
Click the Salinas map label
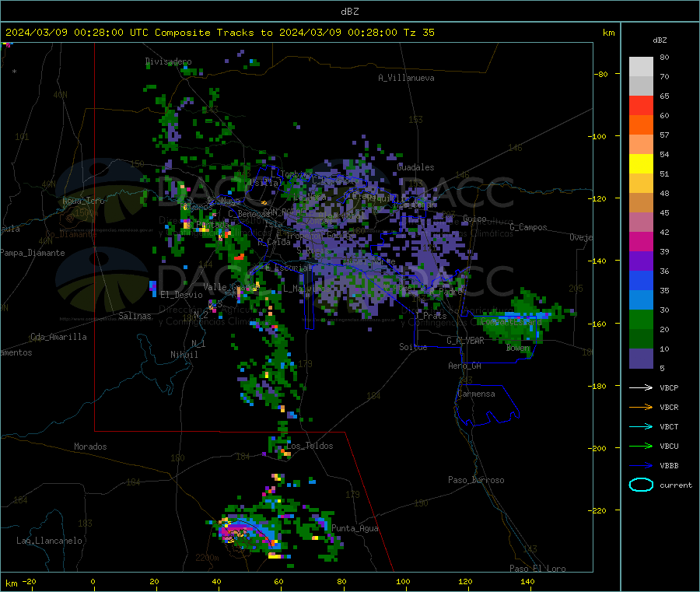point(135,316)
